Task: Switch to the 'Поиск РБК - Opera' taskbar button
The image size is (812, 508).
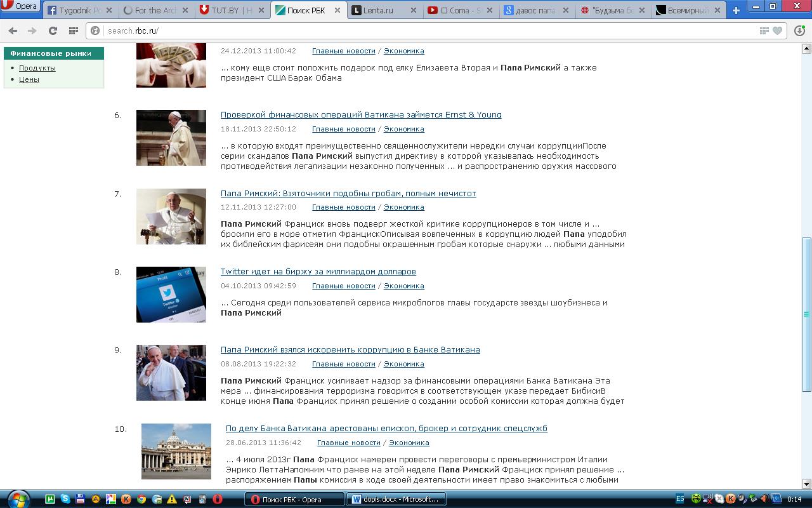Action: tap(294, 500)
